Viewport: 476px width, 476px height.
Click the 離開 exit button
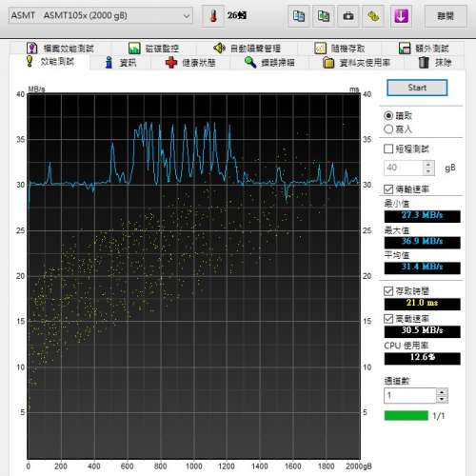(446, 16)
